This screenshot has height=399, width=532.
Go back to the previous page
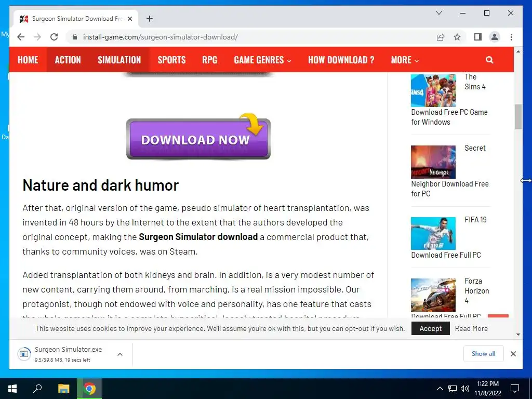pos(21,37)
